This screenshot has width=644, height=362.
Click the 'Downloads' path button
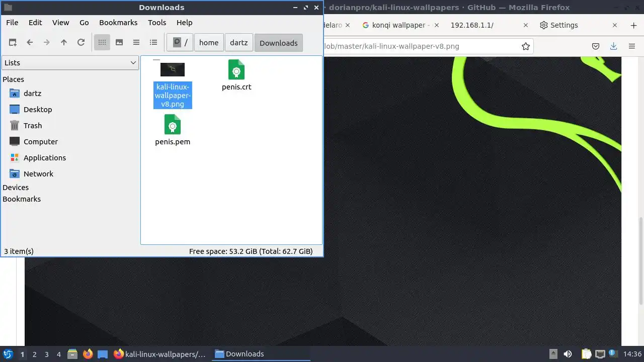(x=279, y=43)
